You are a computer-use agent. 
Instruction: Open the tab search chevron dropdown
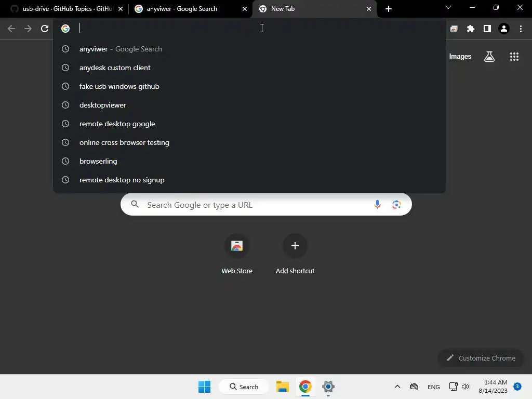448,7
